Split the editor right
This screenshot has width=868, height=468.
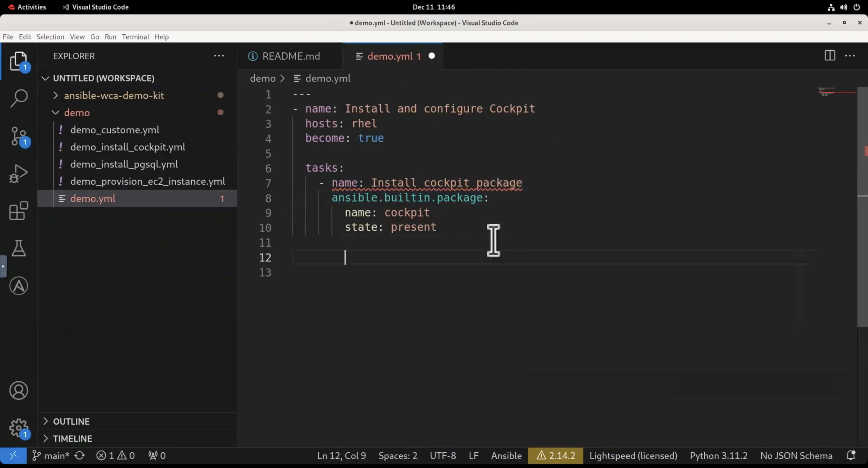pos(830,55)
